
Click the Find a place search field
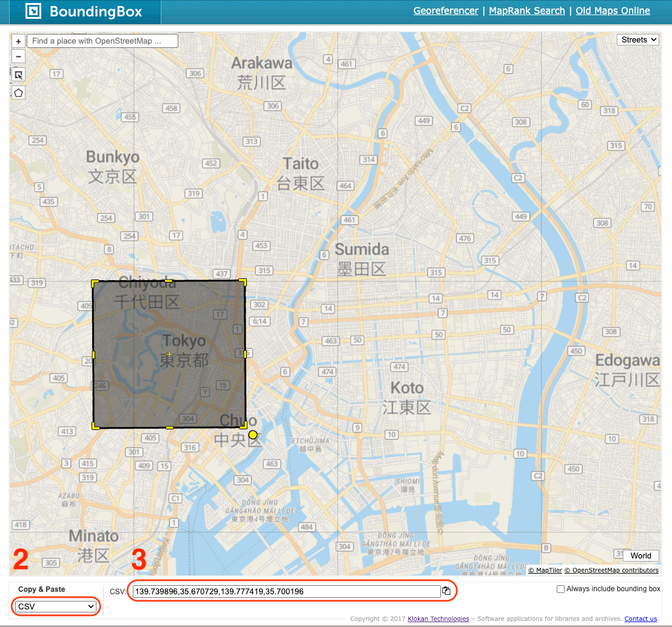pos(102,40)
